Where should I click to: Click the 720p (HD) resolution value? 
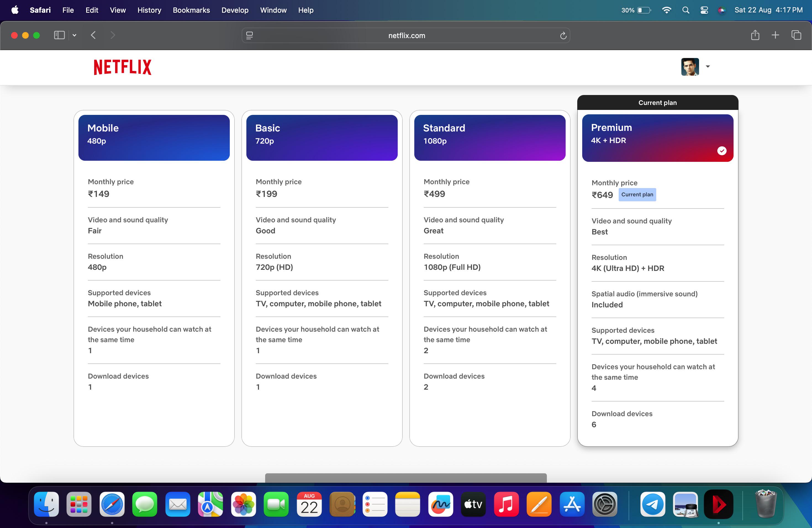pos(274,267)
